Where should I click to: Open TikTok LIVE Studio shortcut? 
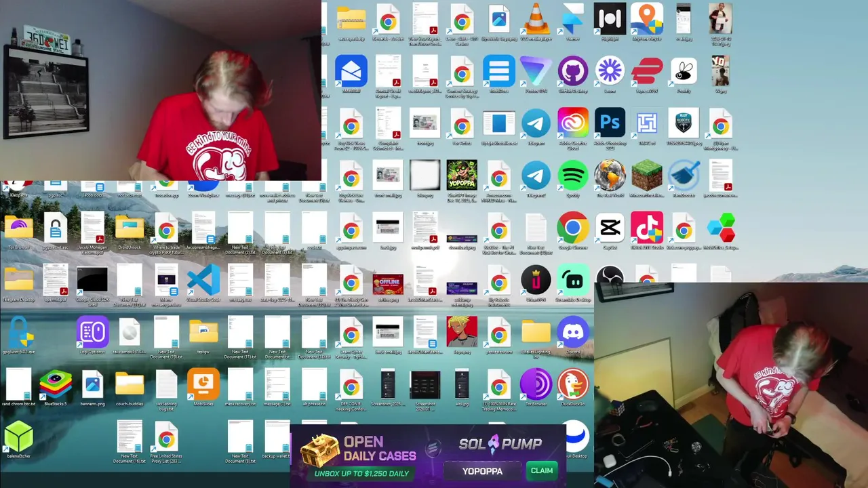click(647, 228)
